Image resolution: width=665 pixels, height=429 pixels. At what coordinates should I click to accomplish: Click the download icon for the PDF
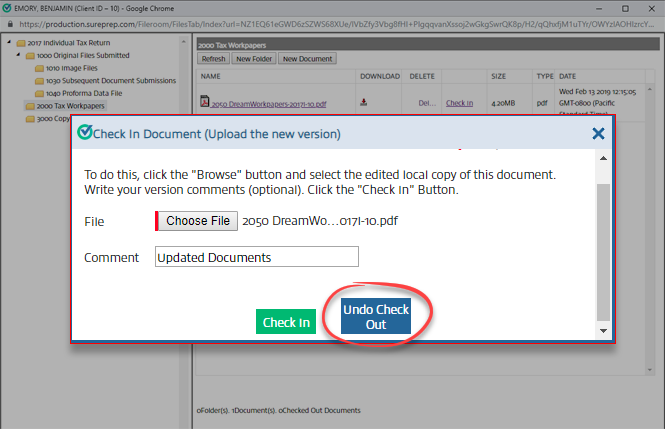(x=364, y=102)
